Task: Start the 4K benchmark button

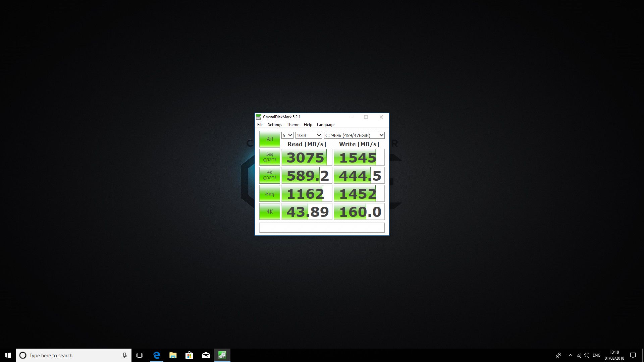Action: click(269, 212)
